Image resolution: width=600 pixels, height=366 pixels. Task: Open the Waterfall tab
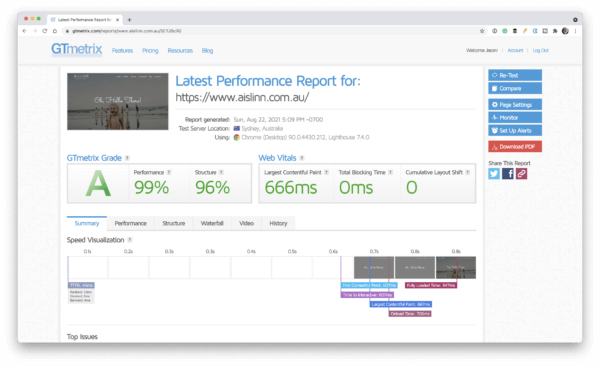(212, 223)
